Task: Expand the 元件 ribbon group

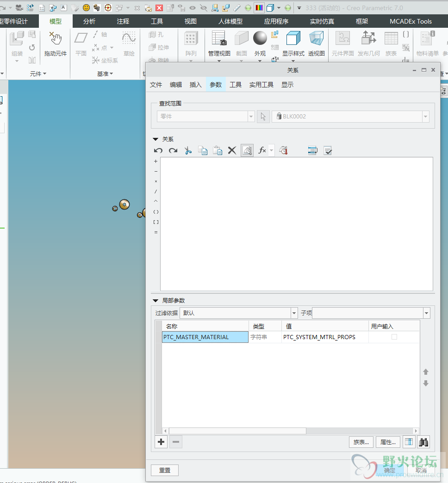Action: click(x=38, y=74)
